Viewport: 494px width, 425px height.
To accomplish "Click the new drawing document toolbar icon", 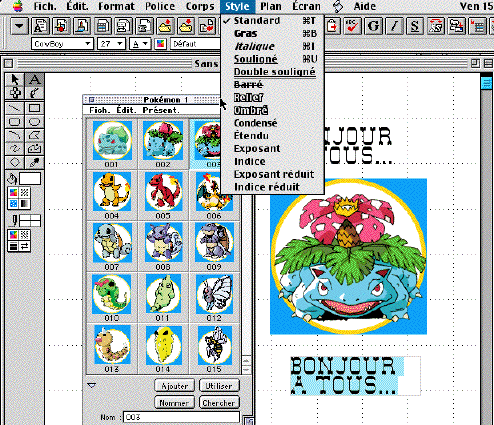I will coord(61,26).
